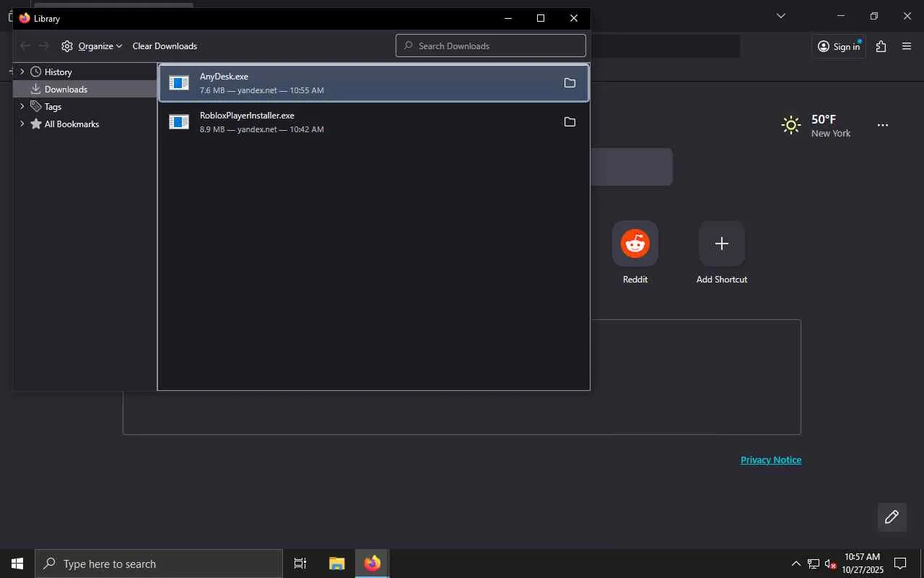Open the network tray icon
This screenshot has width=924, height=578.
tap(814, 564)
